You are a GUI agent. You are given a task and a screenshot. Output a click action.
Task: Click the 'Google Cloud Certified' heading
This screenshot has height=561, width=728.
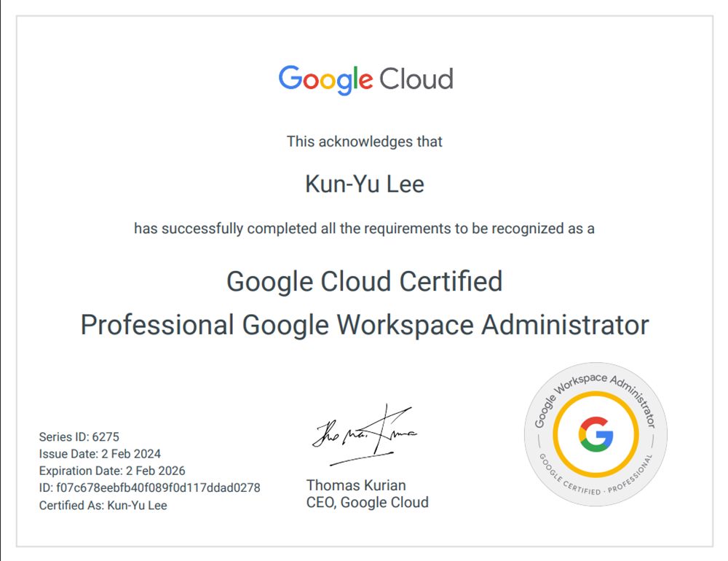(x=365, y=282)
